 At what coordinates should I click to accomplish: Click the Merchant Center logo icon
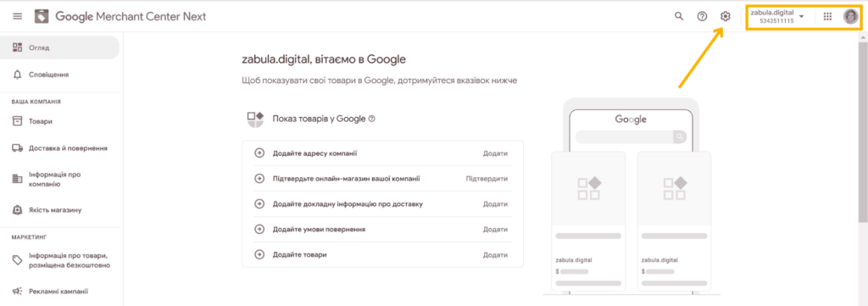pyautogui.click(x=42, y=17)
